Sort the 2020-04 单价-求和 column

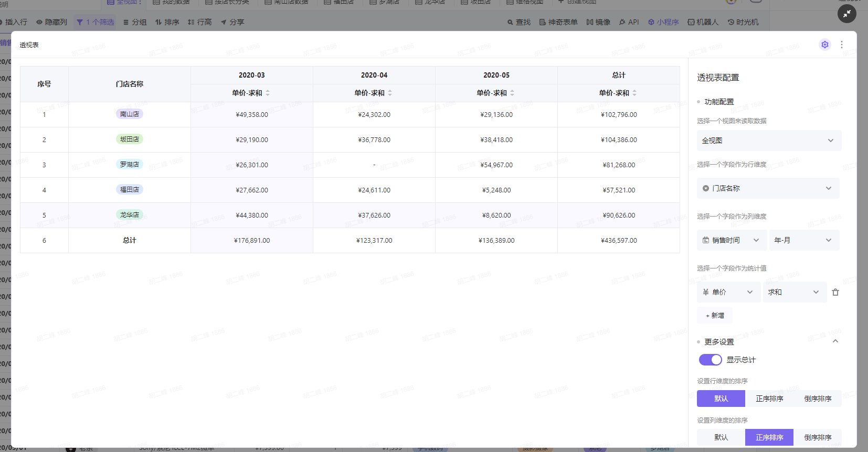click(390, 93)
